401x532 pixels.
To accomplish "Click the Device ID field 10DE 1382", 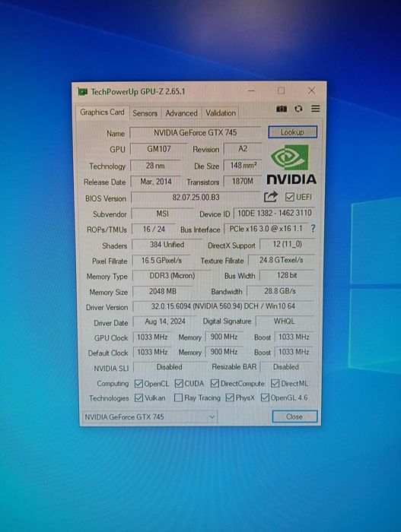I will point(274,213).
